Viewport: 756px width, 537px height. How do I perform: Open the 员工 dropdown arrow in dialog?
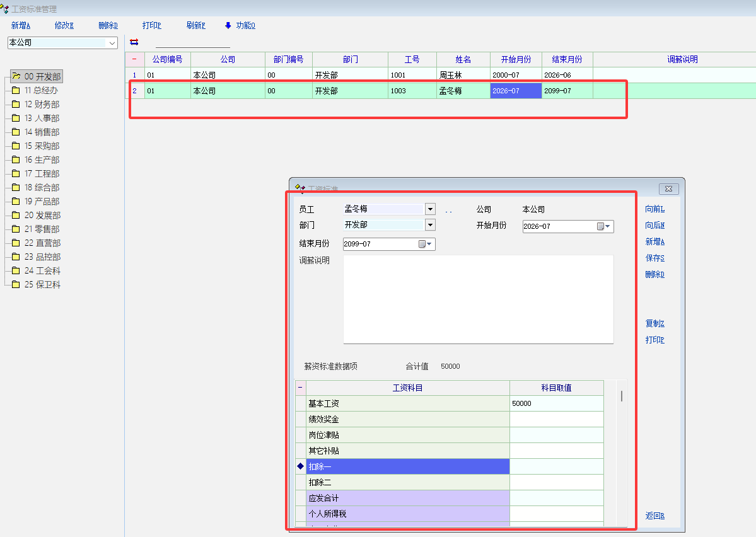[x=430, y=209]
